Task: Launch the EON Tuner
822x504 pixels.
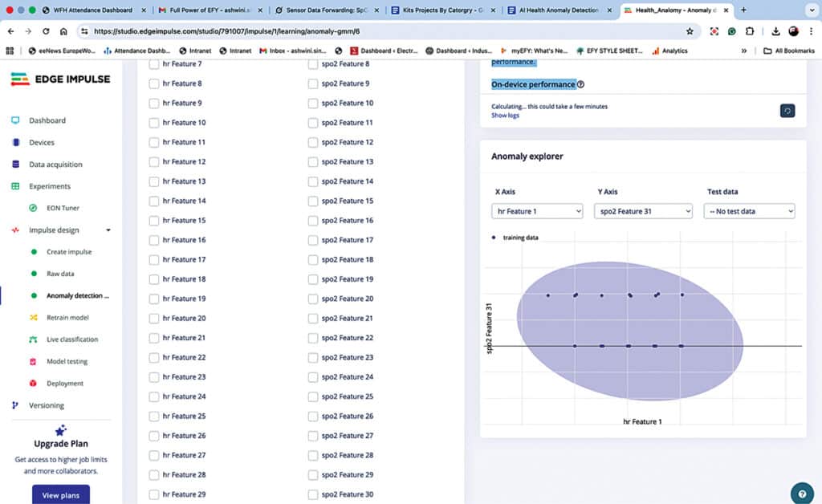Action: [x=61, y=207]
